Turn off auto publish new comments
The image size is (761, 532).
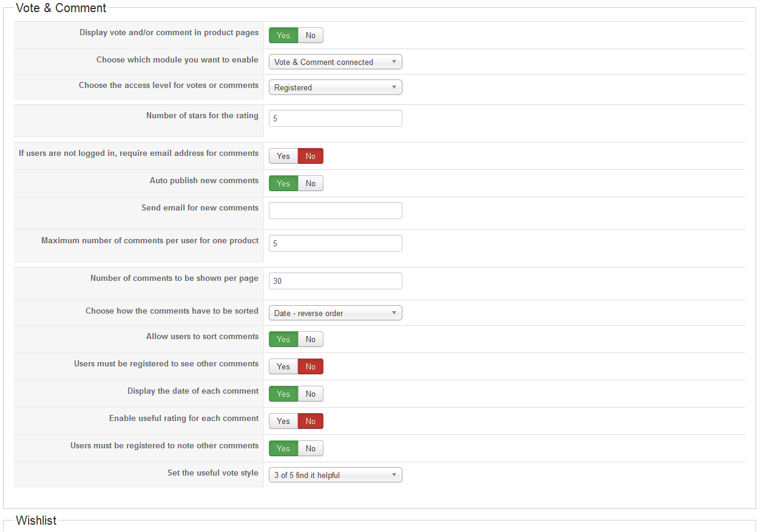tap(311, 183)
